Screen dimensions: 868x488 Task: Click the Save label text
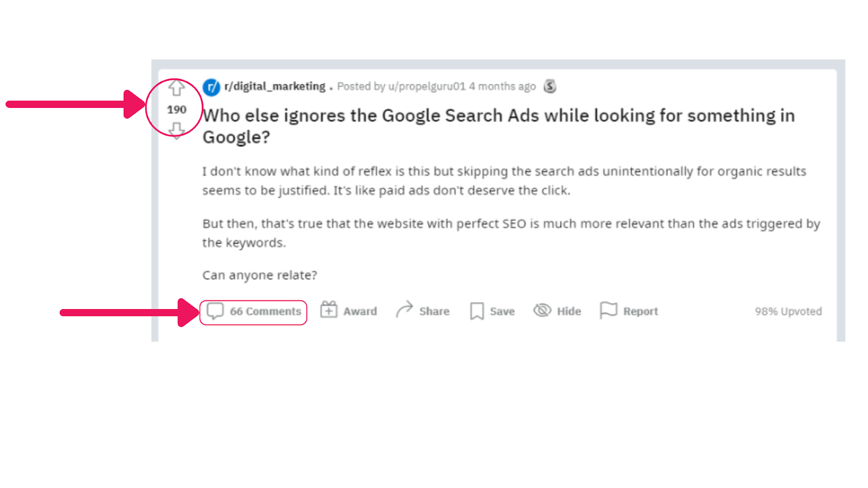tap(502, 311)
